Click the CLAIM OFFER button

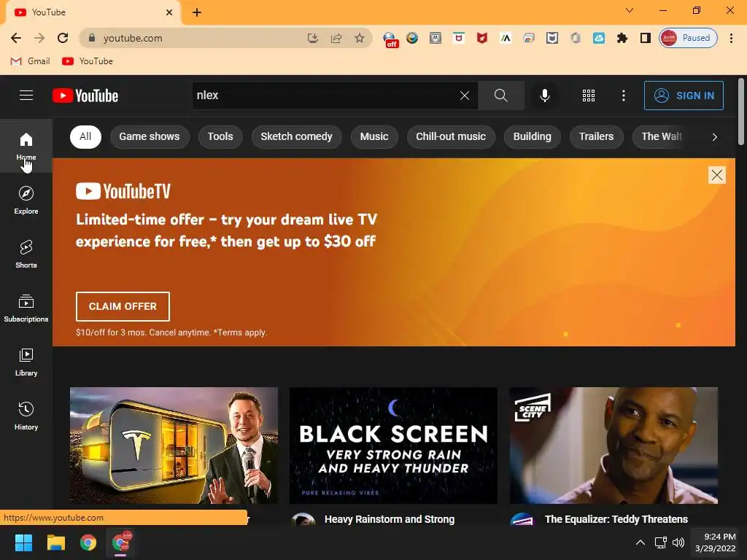(x=123, y=306)
